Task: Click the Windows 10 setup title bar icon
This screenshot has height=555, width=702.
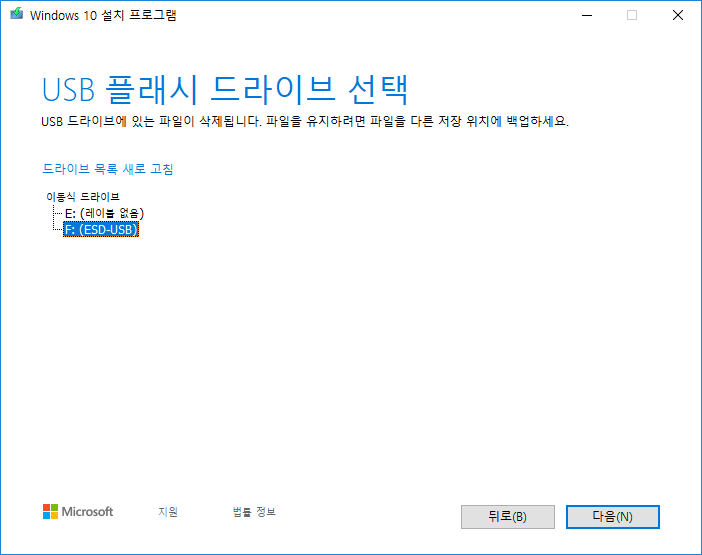Action: click(x=17, y=14)
